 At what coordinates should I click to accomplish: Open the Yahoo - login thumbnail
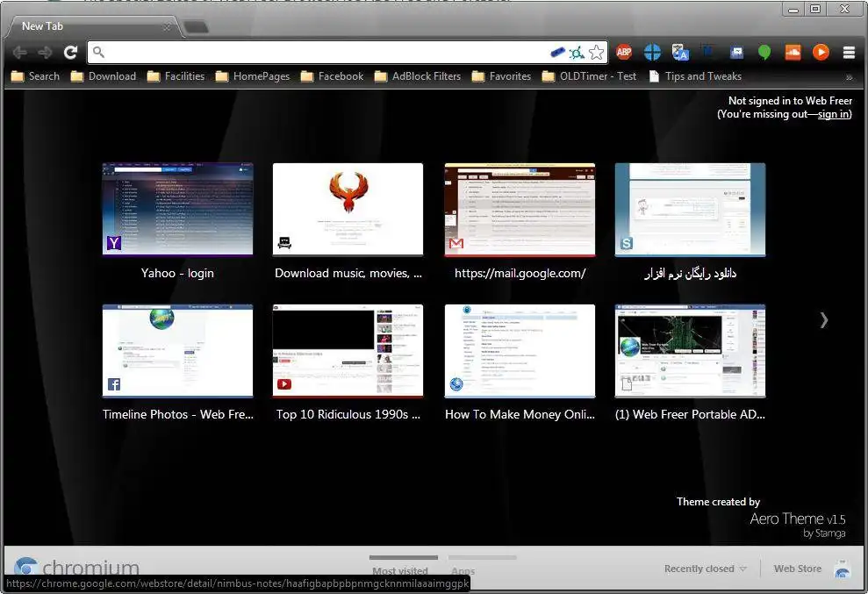coord(177,209)
